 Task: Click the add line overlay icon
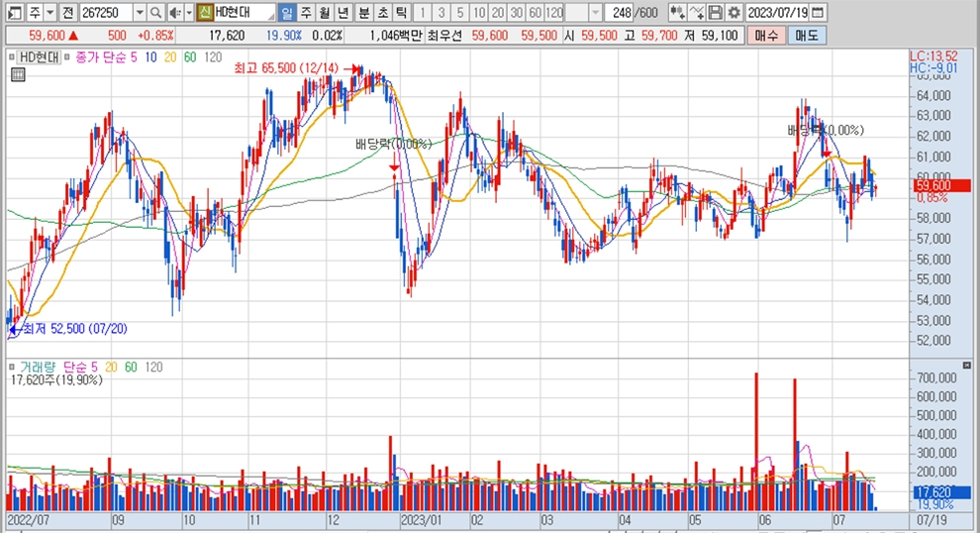(x=696, y=13)
